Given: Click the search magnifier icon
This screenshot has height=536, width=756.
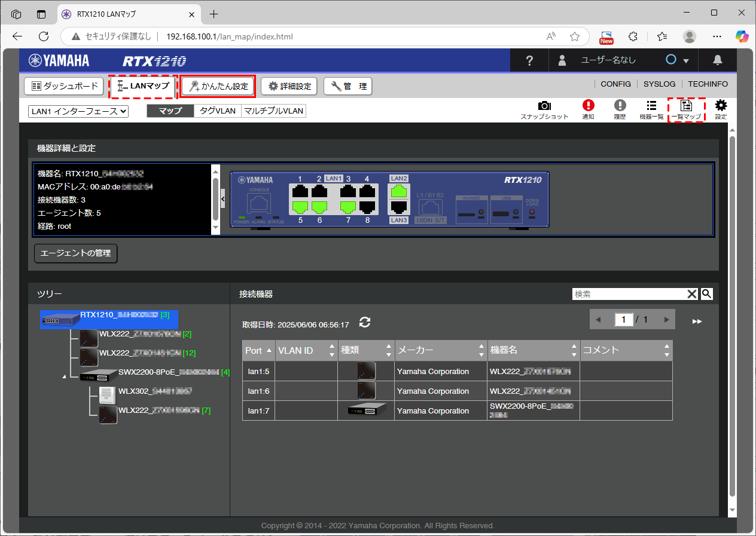Looking at the screenshot, I should (x=706, y=293).
